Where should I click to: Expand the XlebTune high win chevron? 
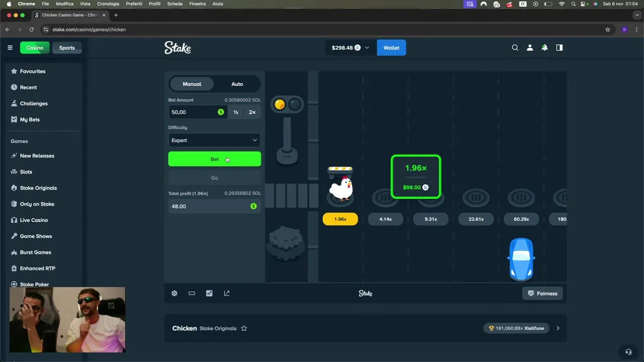coord(557,328)
